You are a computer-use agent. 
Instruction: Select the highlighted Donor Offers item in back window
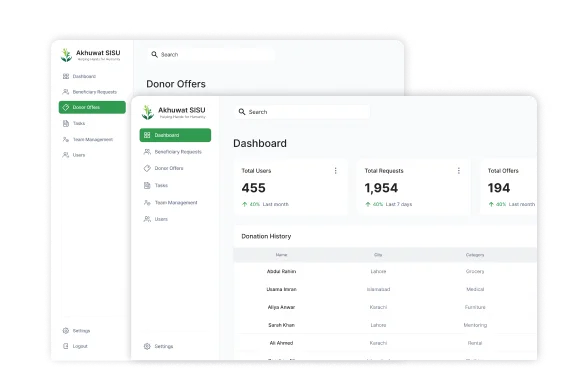click(x=92, y=107)
